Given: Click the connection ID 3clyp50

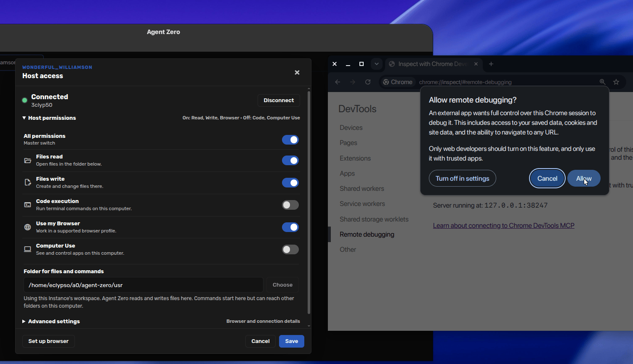Looking at the screenshot, I should pos(42,105).
